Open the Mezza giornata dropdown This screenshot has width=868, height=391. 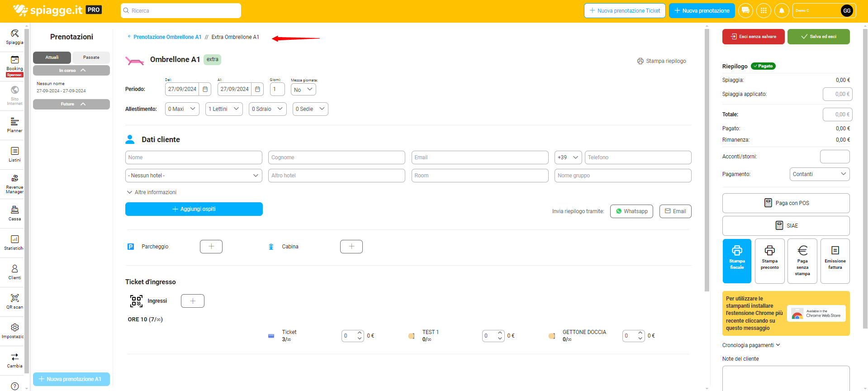coord(303,90)
